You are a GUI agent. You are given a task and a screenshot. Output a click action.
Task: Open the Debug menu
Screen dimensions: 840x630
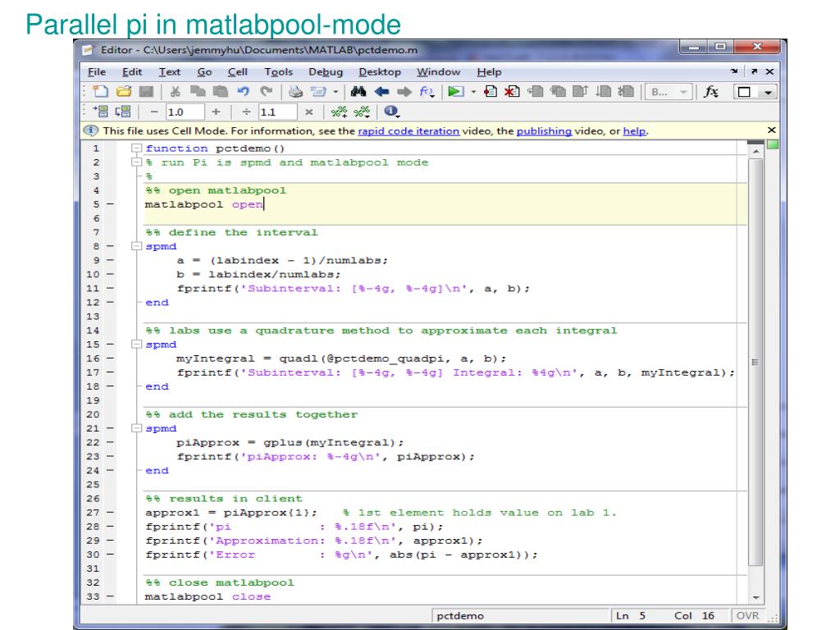[x=326, y=72]
